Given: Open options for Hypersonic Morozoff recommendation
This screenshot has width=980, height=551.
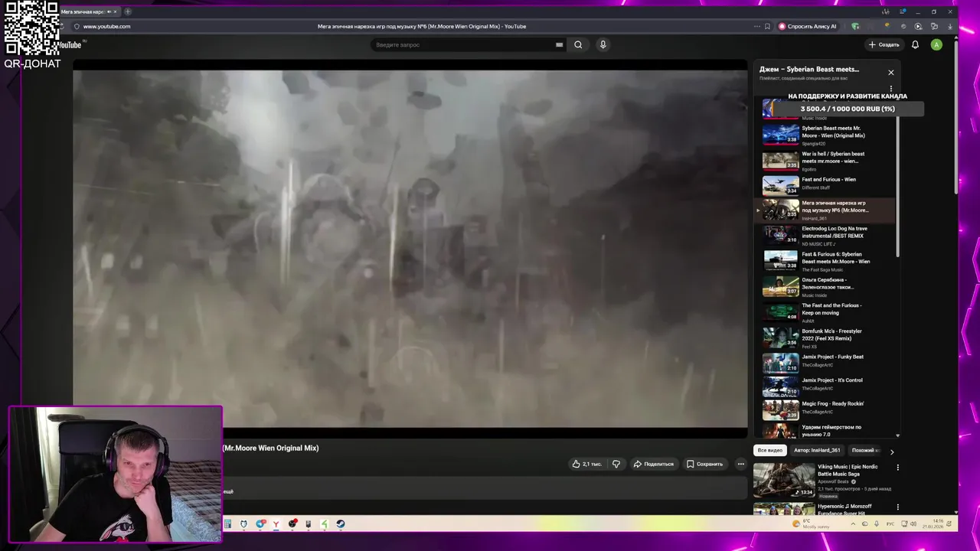Looking at the screenshot, I should pyautogui.click(x=898, y=507).
